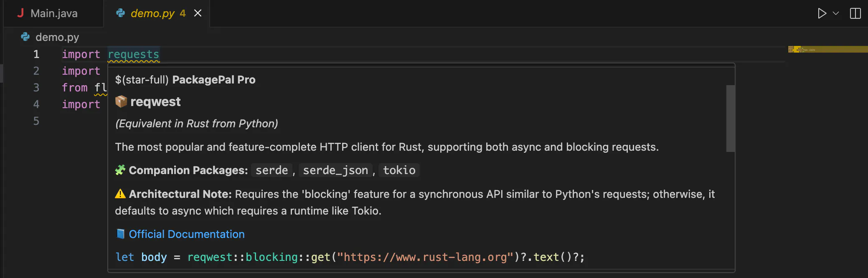
Task: Click the serde companion package tag
Action: pyautogui.click(x=272, y=170)
